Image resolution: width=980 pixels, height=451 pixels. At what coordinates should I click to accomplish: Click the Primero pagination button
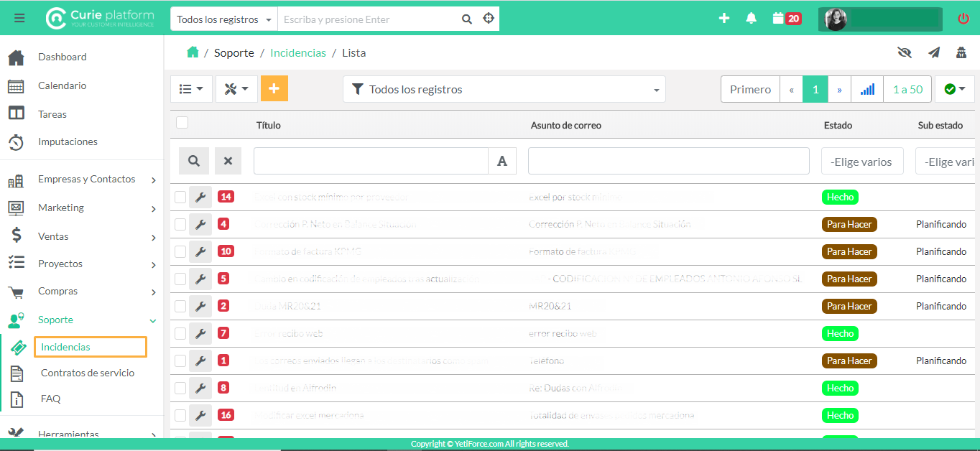[750, 89]
